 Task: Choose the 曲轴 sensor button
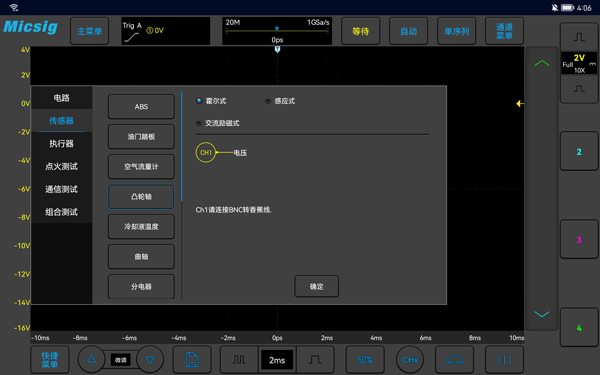[141, 257]
